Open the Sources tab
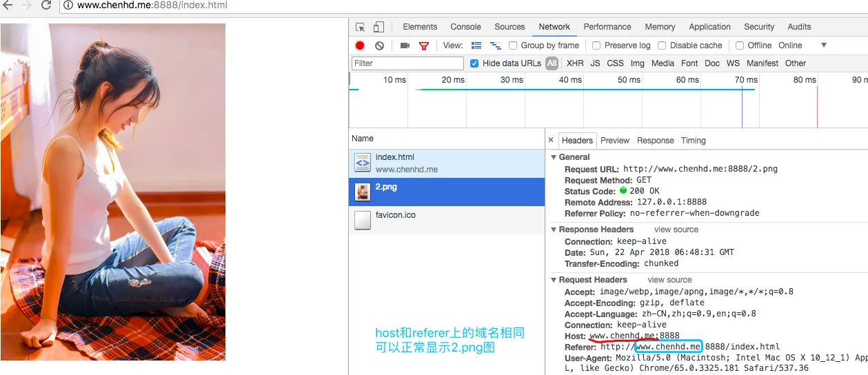Screen dimensions: 868x375 point(509,27)
